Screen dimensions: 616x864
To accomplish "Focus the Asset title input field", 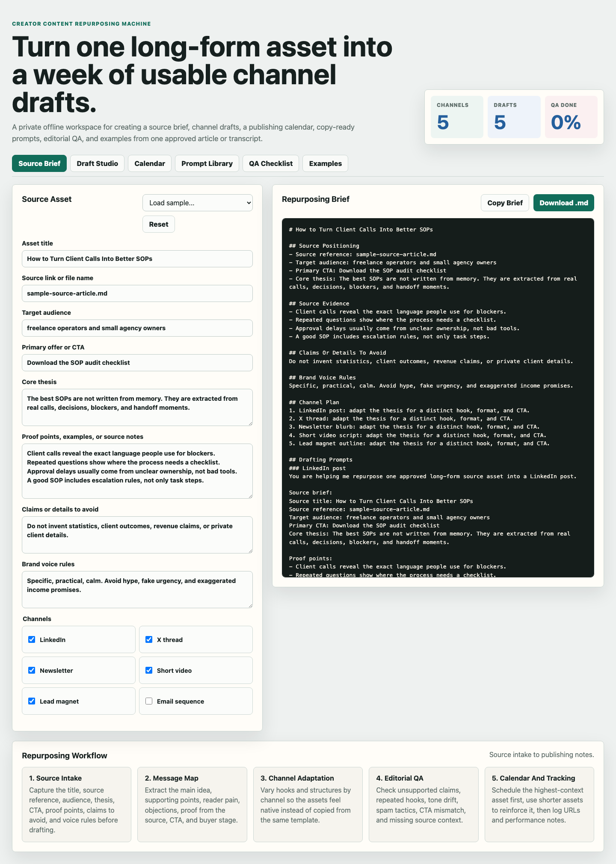I will (137, 259).
